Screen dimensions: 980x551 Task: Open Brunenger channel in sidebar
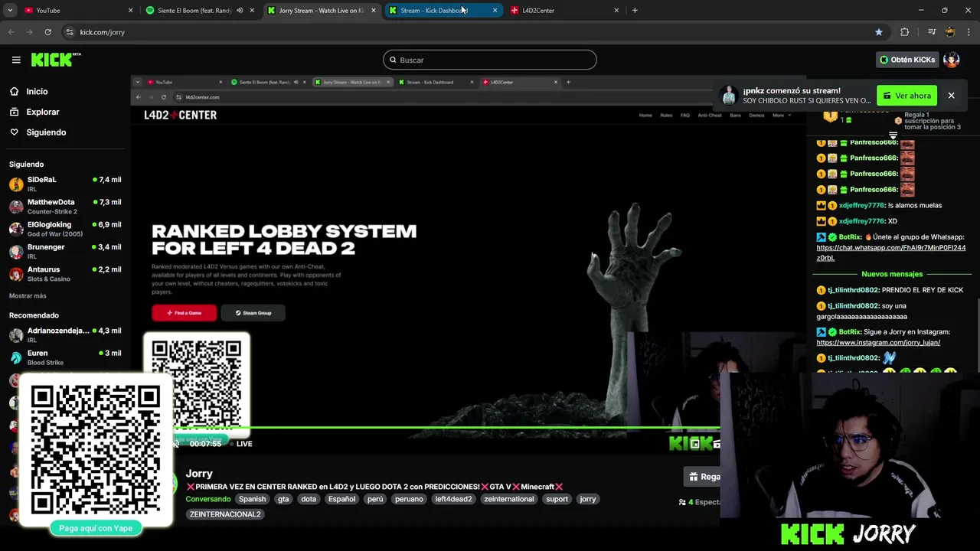pyautogui.click(x=65, y=251)
